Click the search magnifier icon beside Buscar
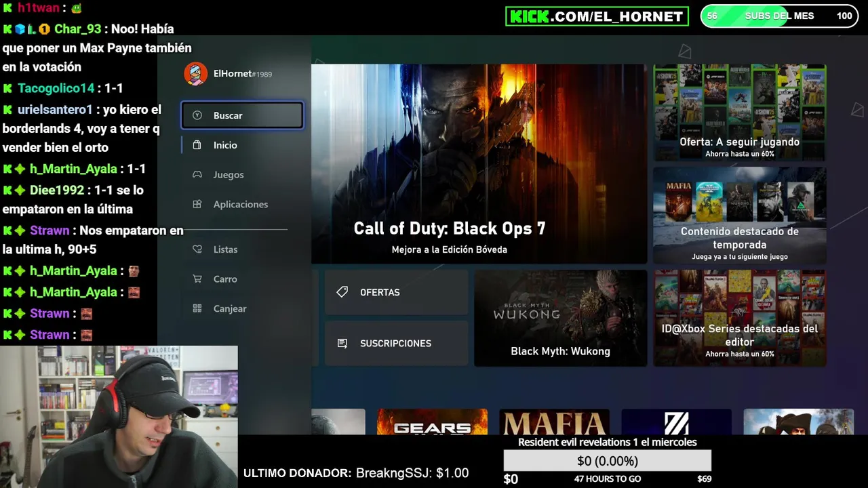 click(197, 115)
